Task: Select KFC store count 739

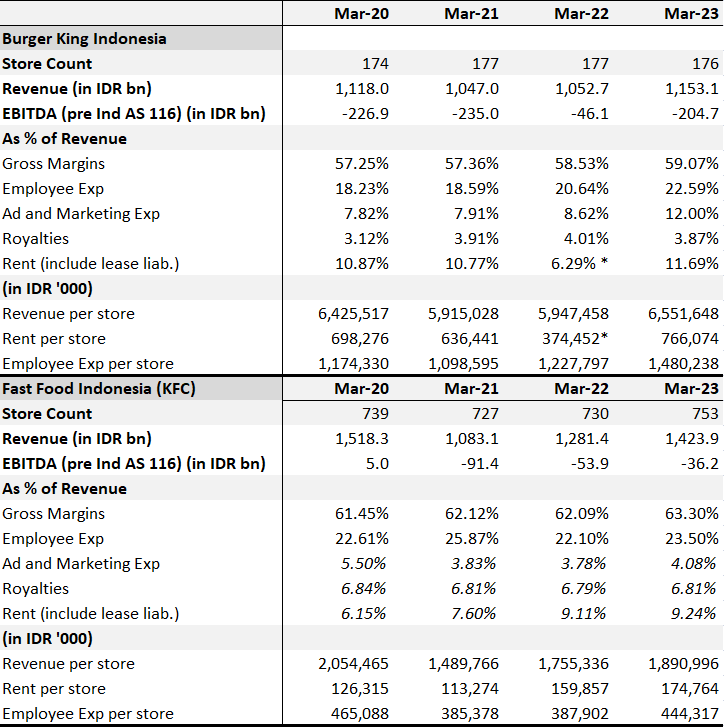Action: [375, 414]
